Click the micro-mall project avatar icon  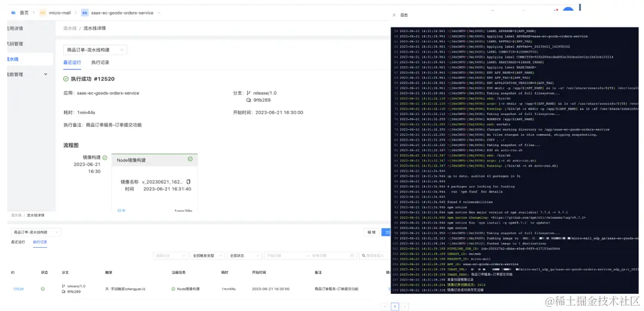click(43, 13)
